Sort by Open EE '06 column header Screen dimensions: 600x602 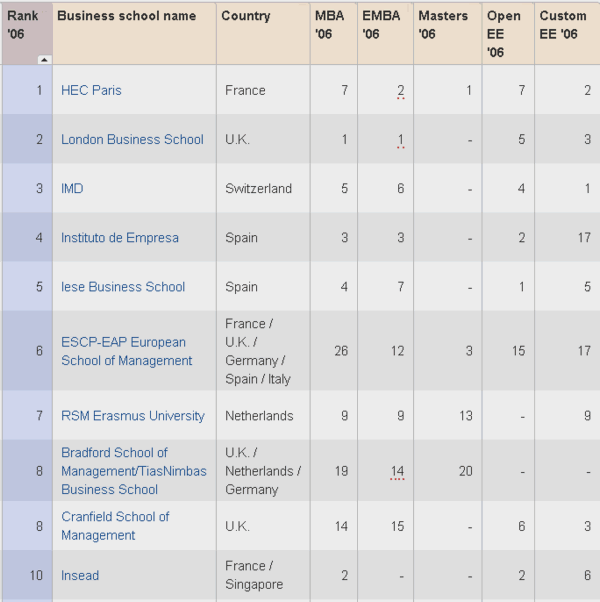tap(508, 33)
